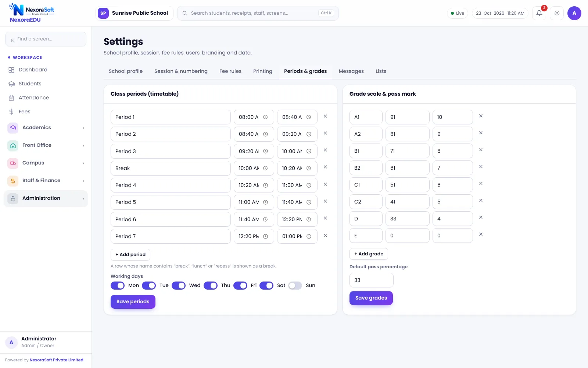Edit the Period 5 name field
Viewport: 588px width, 368px height.
pos(171,202)
